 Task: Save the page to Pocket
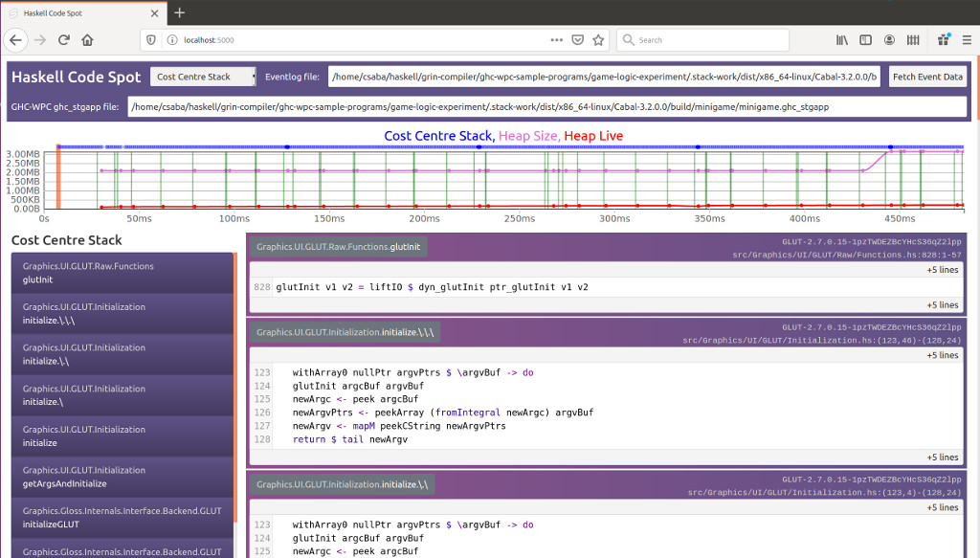click(x=578, y=40)
